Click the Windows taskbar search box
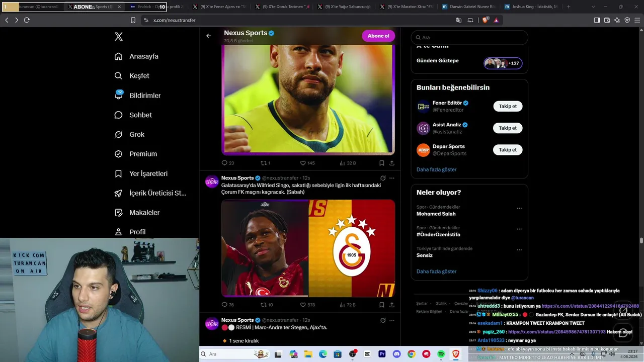This screenshot has width=644, height=362. 234,354
